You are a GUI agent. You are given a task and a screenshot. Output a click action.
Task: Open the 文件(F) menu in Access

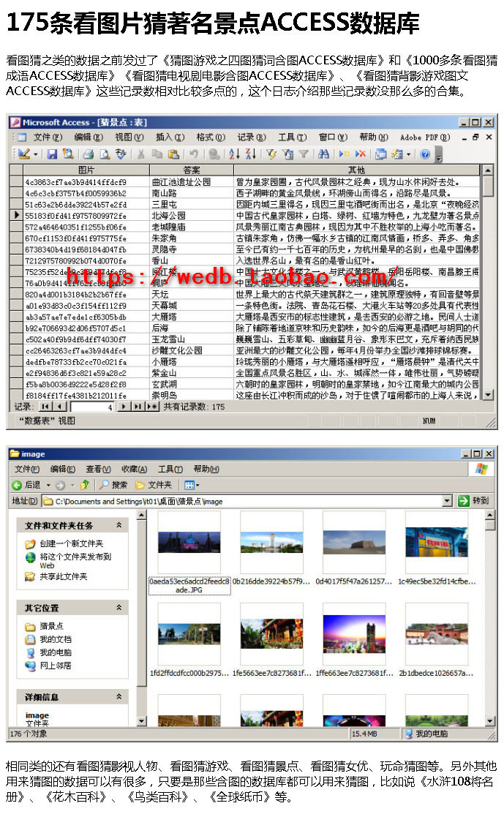[x=48, y=137]
